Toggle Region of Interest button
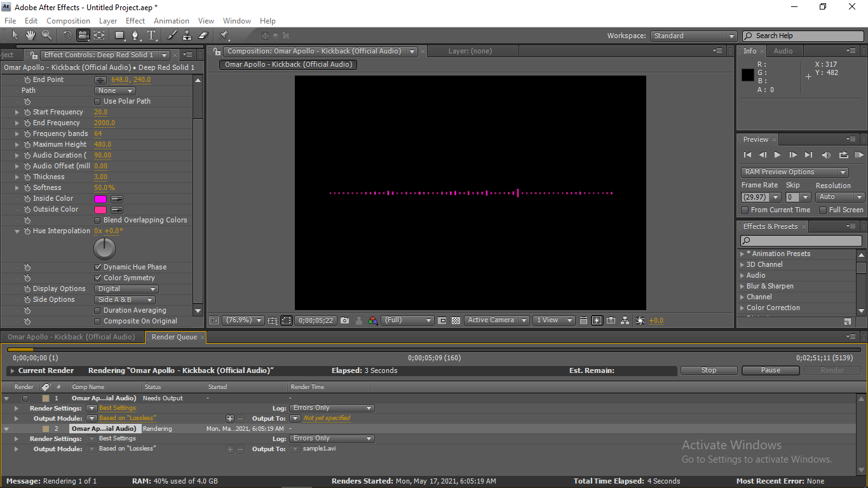868x488 pixels. (442, 321)
